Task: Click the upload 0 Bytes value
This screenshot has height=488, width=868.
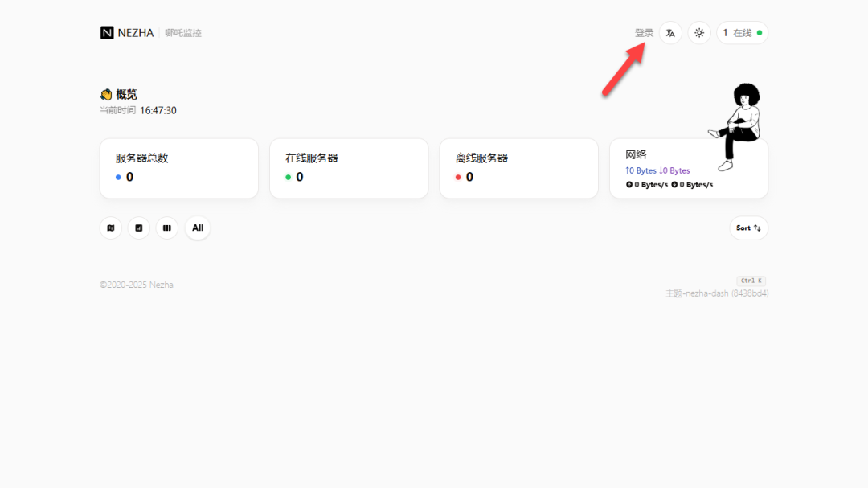Action: [x=641, y=170]
